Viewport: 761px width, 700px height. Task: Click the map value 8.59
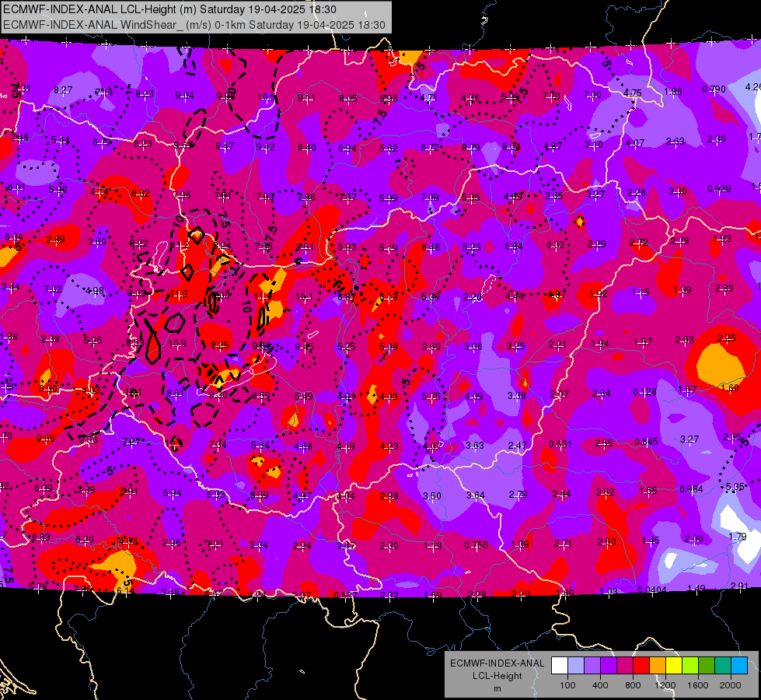tap(260, 396)
